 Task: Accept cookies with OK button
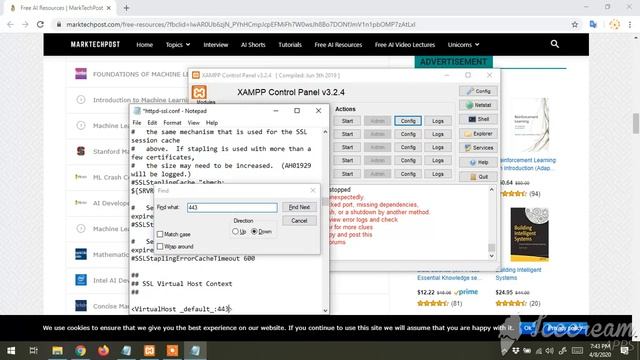(528, 328)
